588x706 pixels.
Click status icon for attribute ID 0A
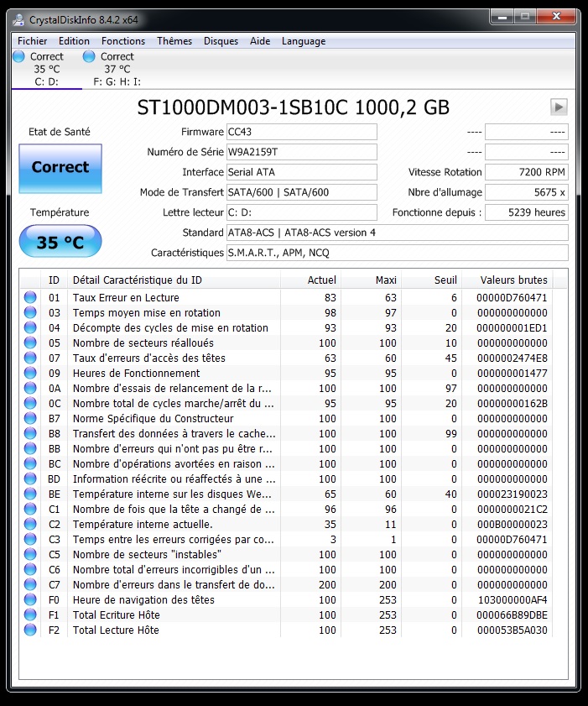click(30, 388)
